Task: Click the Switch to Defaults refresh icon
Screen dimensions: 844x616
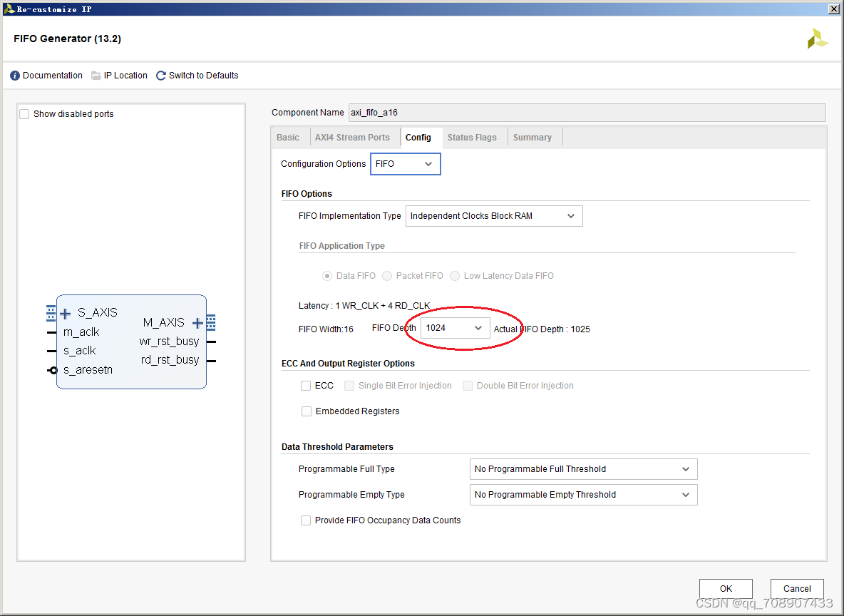Action: coord(161,76)
